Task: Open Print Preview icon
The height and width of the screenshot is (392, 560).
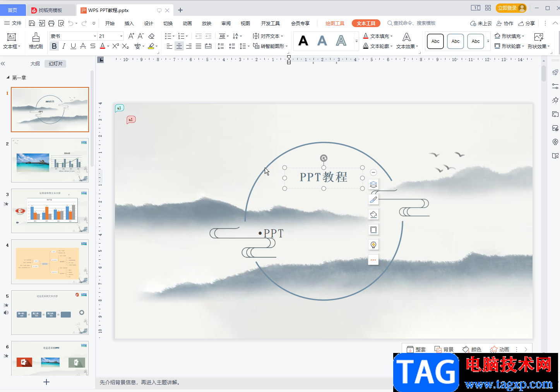Action: tap(61, 23)
